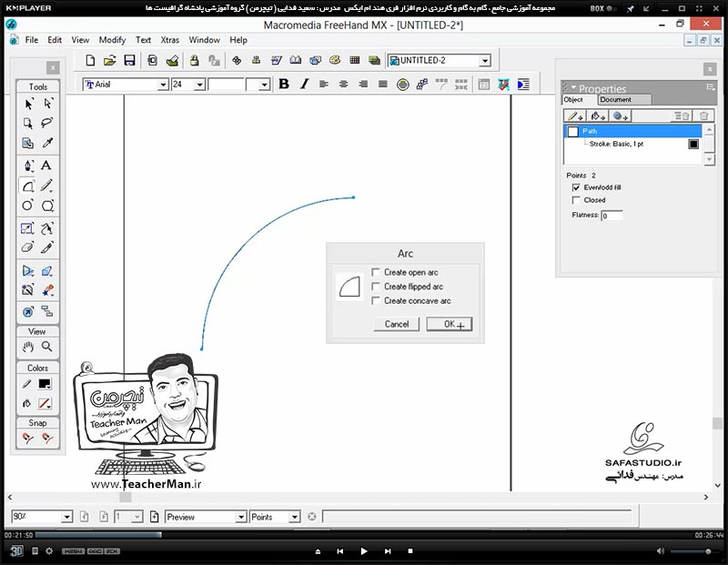Select the Hand tool

click(28, 347)
